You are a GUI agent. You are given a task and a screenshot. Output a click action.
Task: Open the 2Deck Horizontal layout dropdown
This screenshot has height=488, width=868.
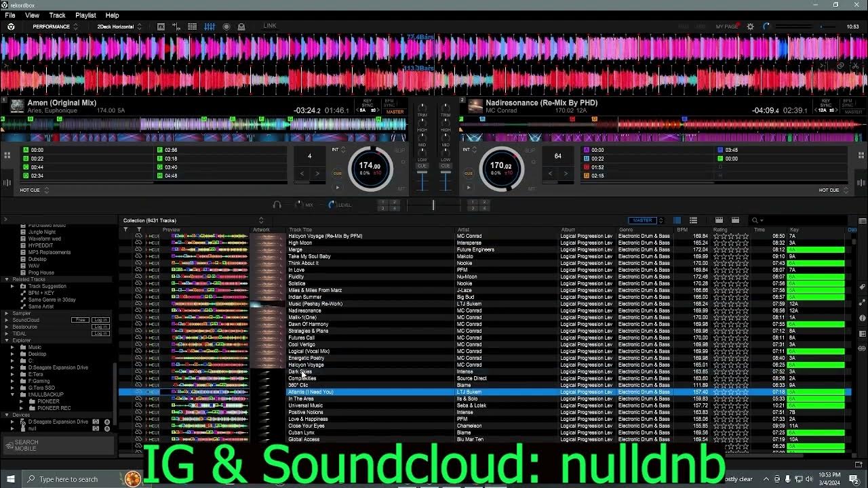point(119,26)
